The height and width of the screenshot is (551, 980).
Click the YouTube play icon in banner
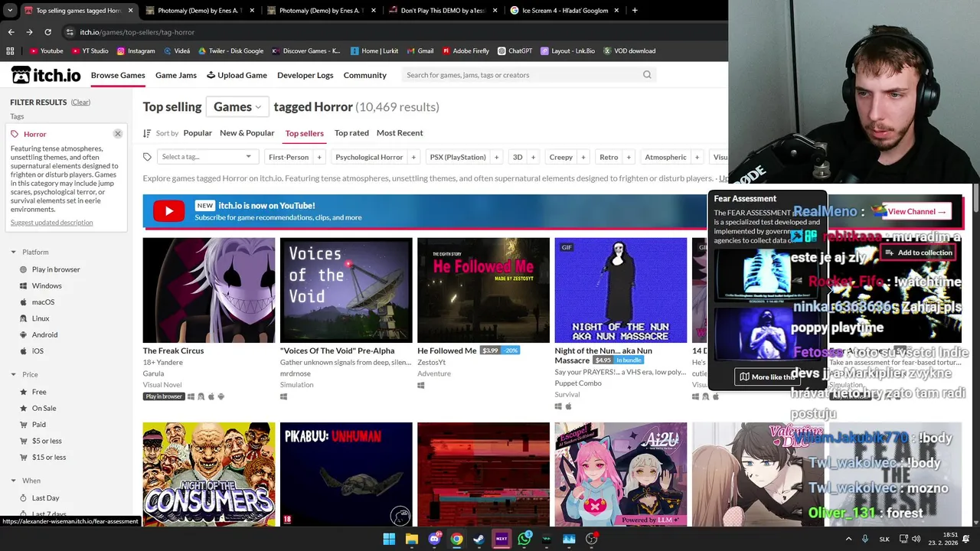click(x=168, y=211)
